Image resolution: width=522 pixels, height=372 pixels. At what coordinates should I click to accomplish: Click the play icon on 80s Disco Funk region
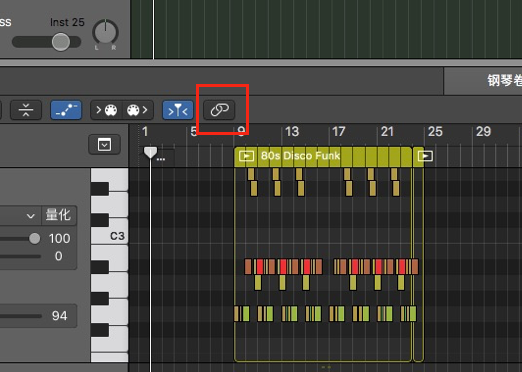pos(246,156)
